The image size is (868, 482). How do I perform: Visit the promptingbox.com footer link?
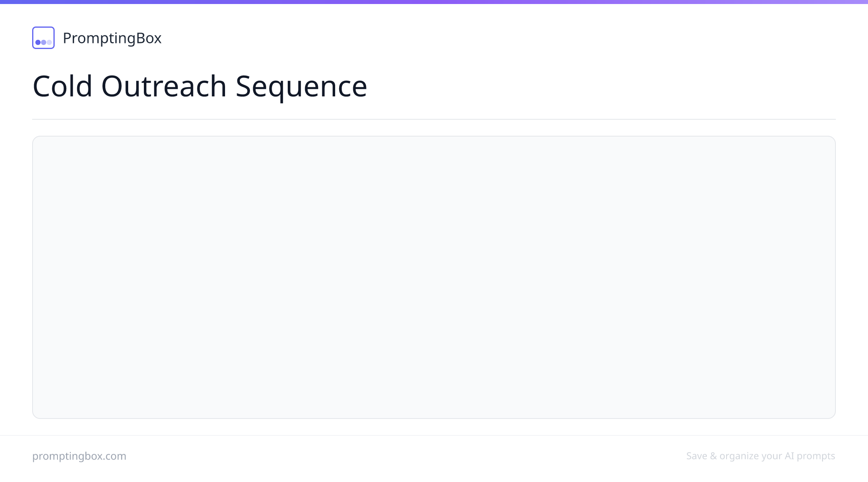click(x=79, y=456)
